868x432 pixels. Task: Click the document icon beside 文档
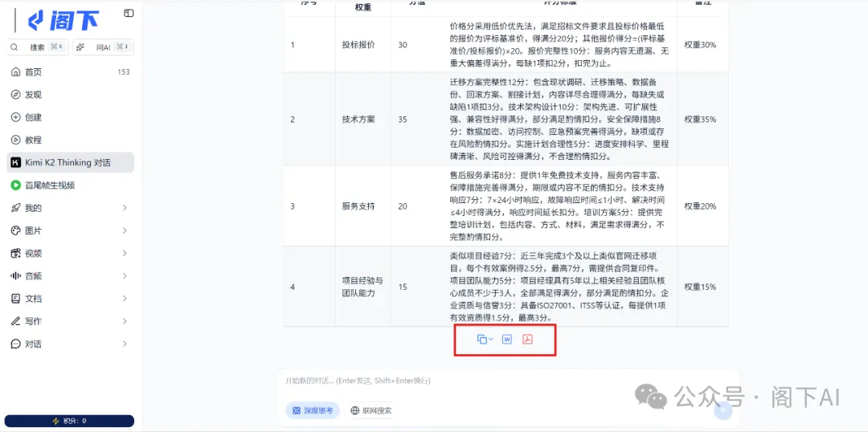pyautogui.click(x=15, y=299)
